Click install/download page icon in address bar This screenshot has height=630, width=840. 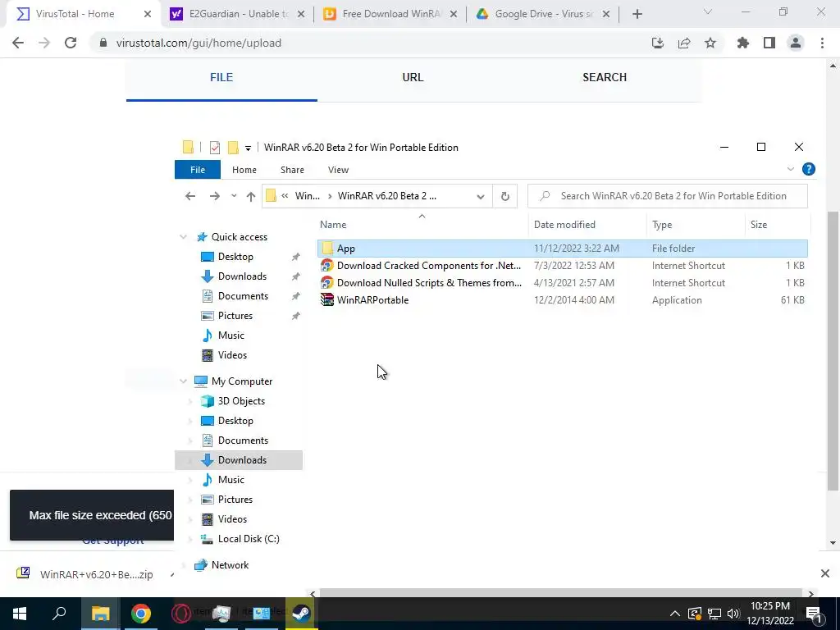click(658, 43)
